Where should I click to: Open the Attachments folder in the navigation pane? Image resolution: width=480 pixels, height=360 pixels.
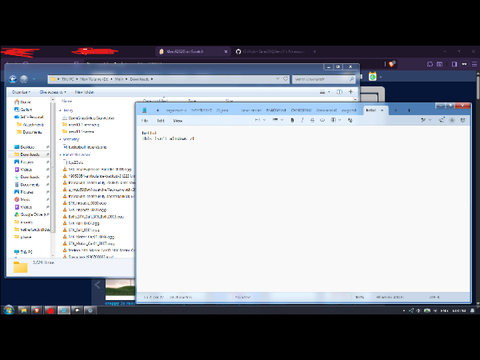tap(30, 125)
